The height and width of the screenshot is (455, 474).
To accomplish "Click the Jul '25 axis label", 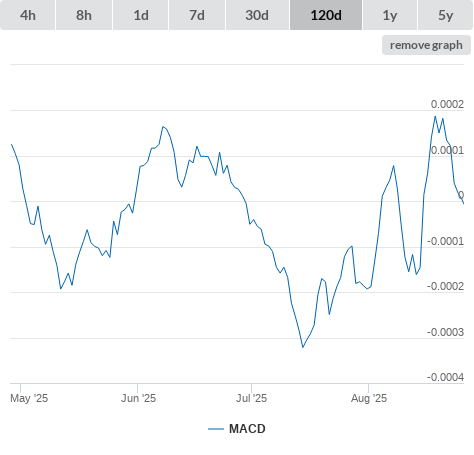I will point(252,398).
